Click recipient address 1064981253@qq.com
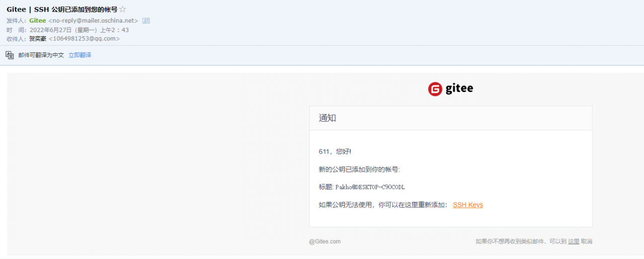The height and width of the screenshot is (259, 644). [x=85, y=39]
